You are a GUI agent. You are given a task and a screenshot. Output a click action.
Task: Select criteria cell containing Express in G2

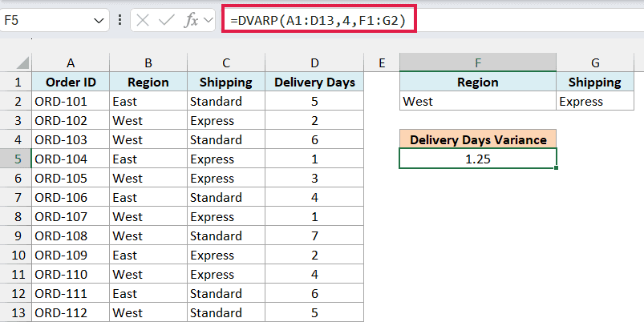point(595,101)
